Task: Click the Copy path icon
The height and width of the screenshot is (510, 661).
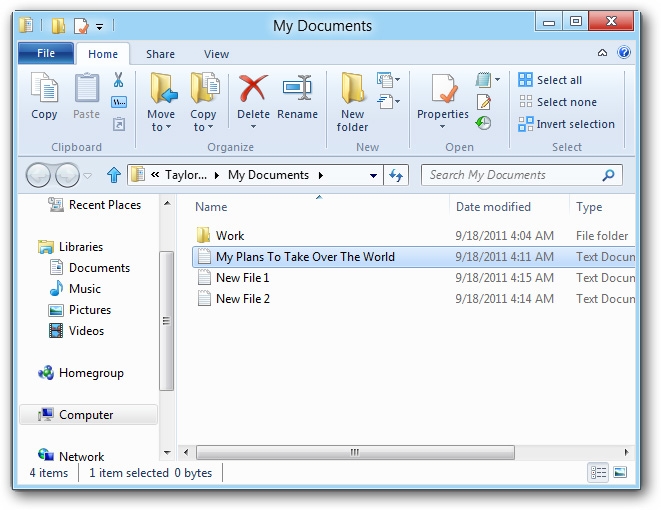Action: [119, 102]
